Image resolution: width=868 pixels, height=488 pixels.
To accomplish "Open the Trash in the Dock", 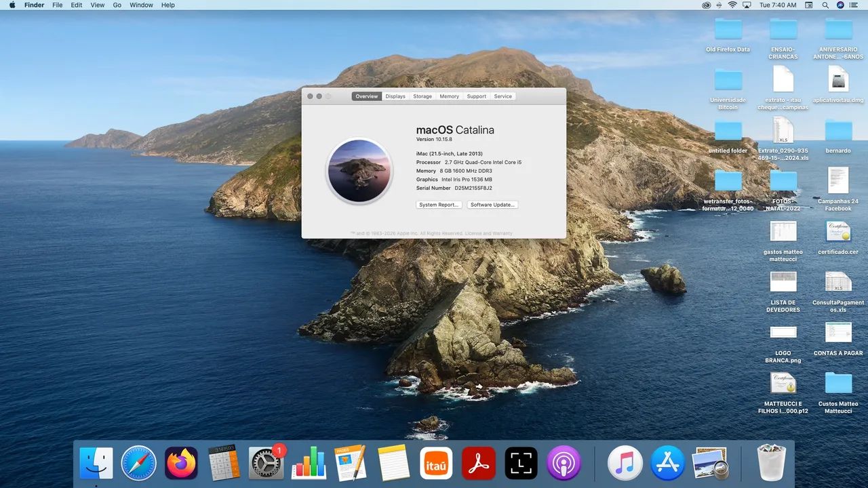I will [771, 463].
